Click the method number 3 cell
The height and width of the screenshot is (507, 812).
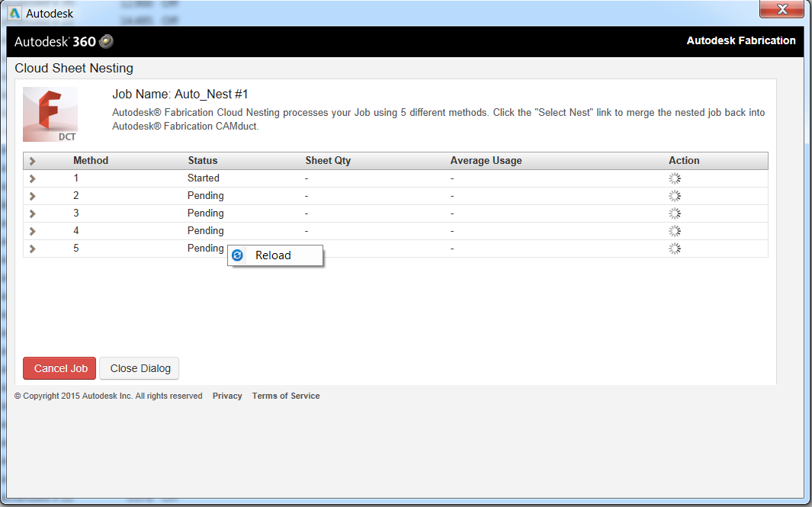(x=76, y=213)
